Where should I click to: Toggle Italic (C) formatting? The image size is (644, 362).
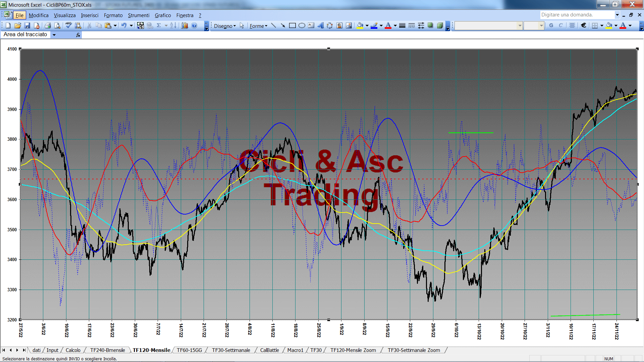click(x=560, y=25)
